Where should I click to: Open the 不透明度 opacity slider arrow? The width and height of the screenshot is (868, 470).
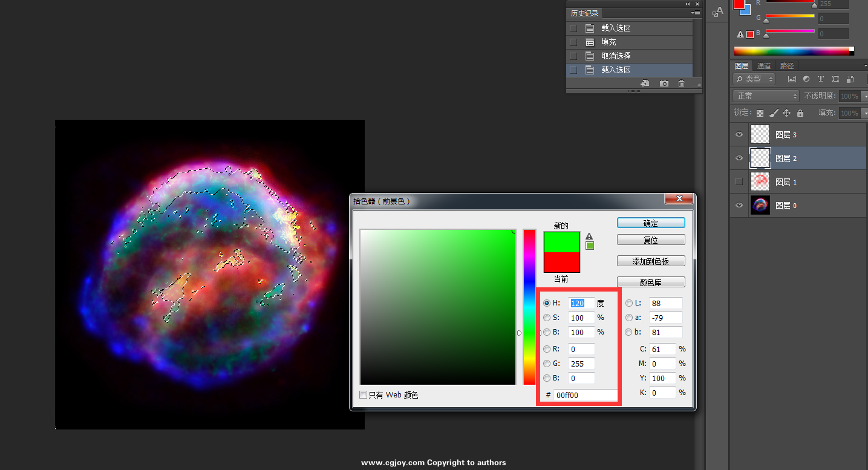tap(864, 96)
